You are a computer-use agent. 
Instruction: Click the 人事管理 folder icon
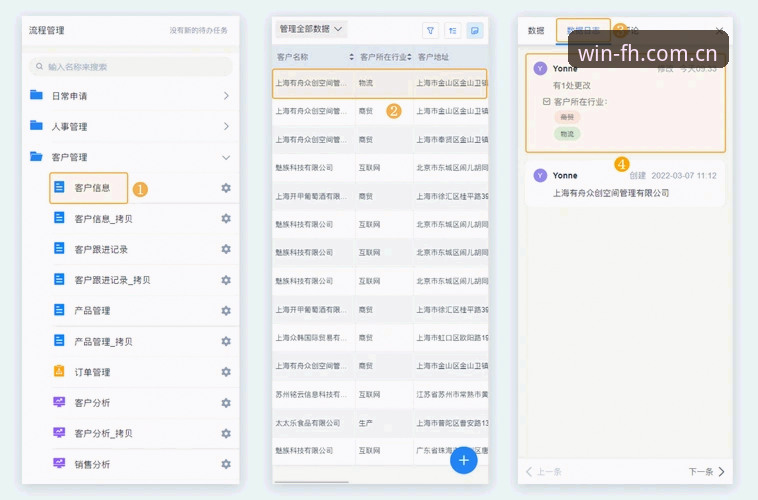[x=36, y=126]
